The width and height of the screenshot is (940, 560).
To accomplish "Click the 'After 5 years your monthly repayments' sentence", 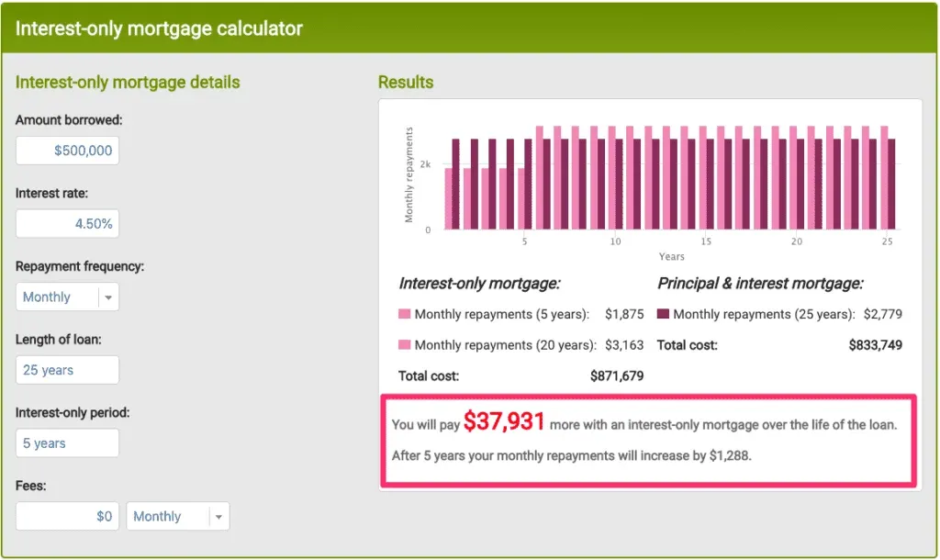I will point(571,455).
